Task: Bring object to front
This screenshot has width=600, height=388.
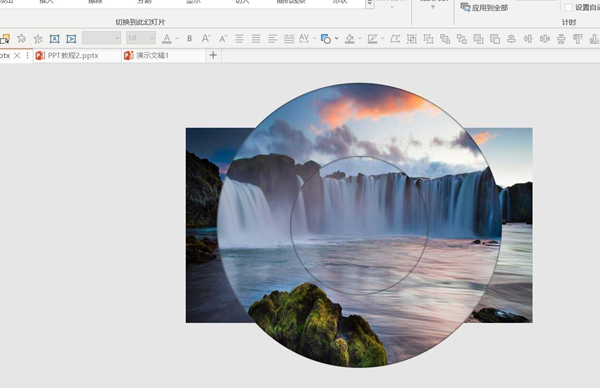Action: [478, 39]
